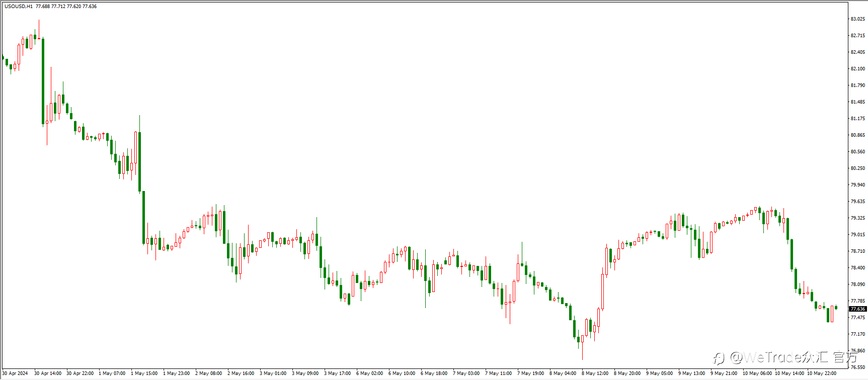The height and width of the screenshot is (380, 868).
Task: Select the 82.405 price level label
Action: pyautogui.click(x=858, y=52)
